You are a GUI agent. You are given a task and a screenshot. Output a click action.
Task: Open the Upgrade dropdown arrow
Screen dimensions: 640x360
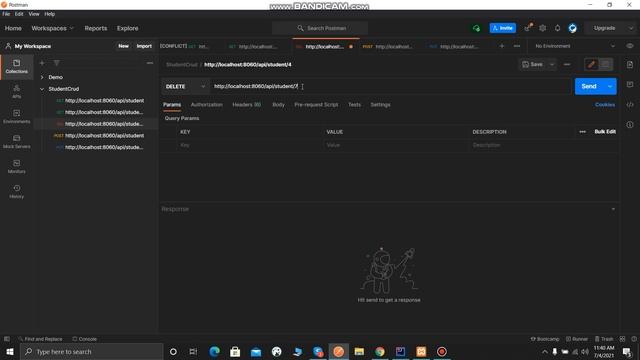tap(631, 28)
